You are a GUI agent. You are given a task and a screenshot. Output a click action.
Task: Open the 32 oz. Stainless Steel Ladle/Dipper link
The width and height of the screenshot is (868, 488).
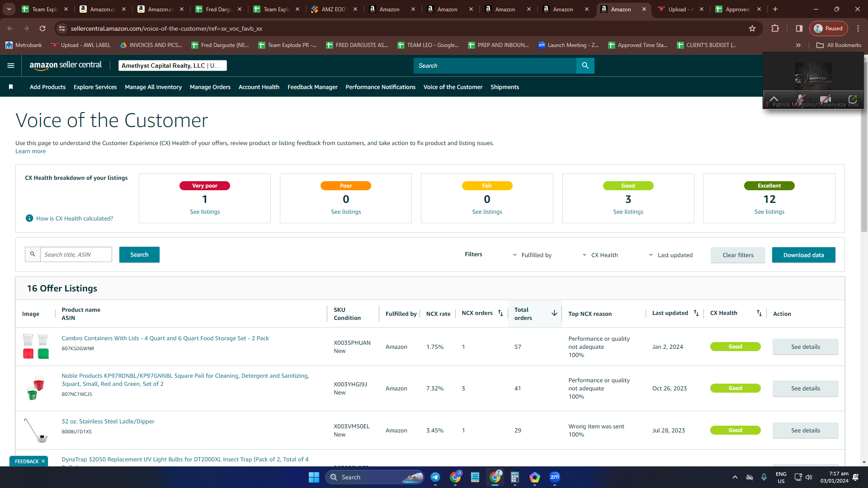click(108, 421)
